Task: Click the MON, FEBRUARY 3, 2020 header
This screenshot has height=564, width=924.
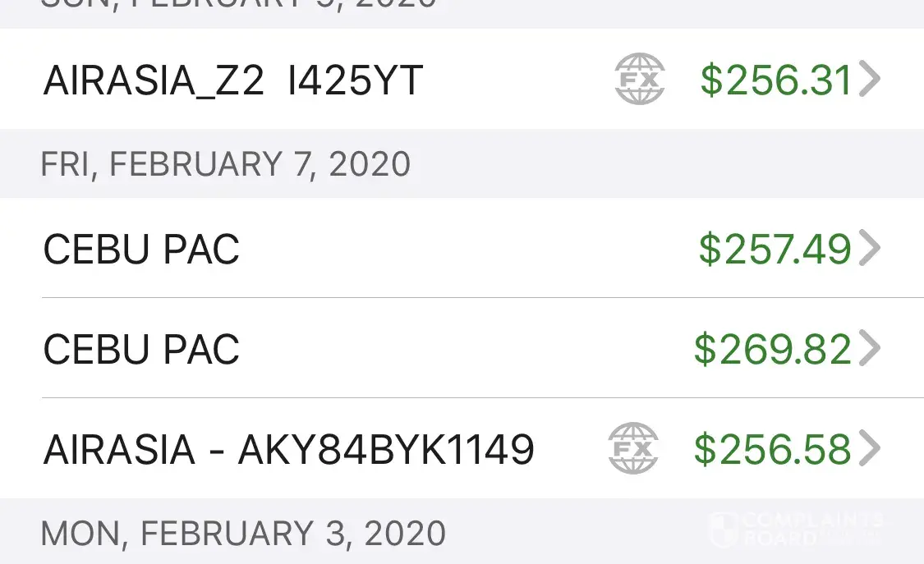Action: [x=243, y=534]
